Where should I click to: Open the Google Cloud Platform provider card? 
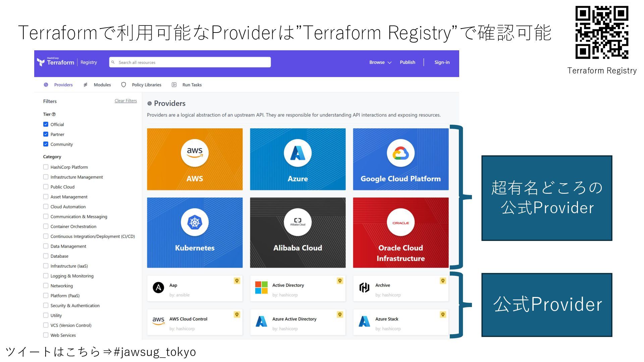pos(401,159)
